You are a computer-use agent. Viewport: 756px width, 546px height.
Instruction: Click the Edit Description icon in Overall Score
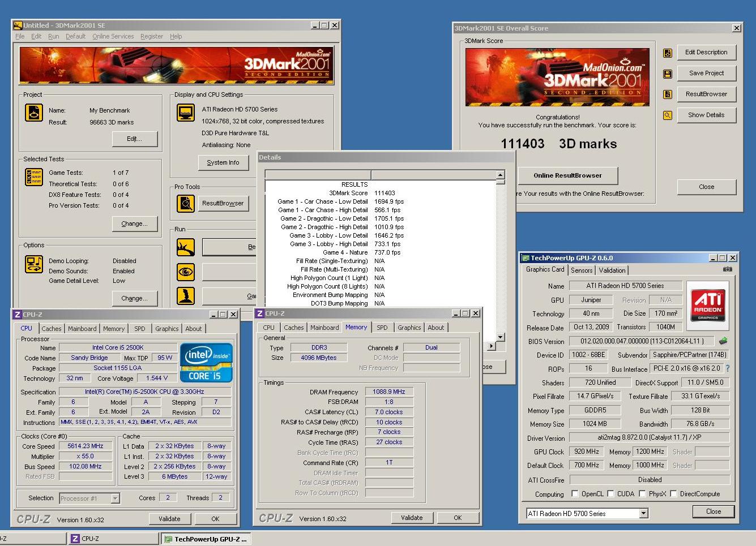[x=668, y=53]
